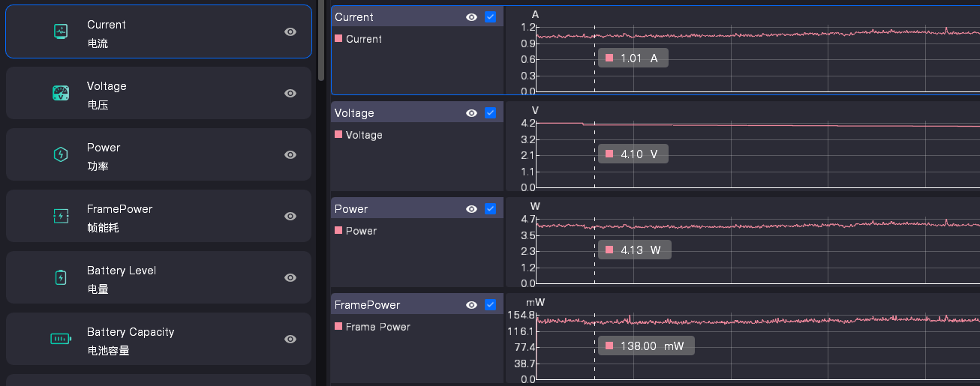
Task: Uncheck the FramePower chart checkbox
Action: click(491, 305)
